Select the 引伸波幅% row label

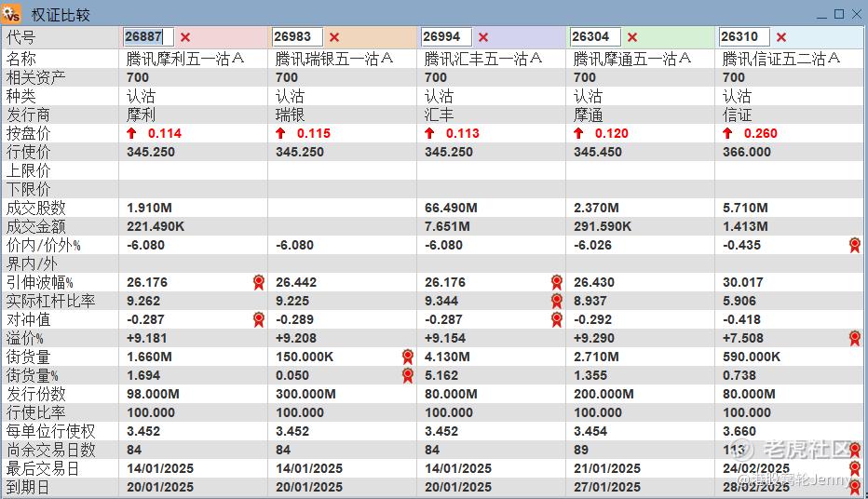(x=40, y=282)
